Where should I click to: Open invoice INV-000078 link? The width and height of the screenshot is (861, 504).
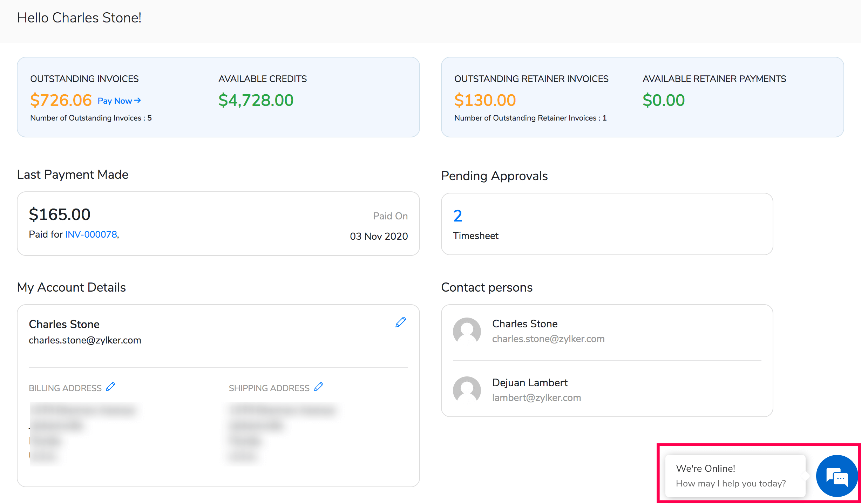91,234
